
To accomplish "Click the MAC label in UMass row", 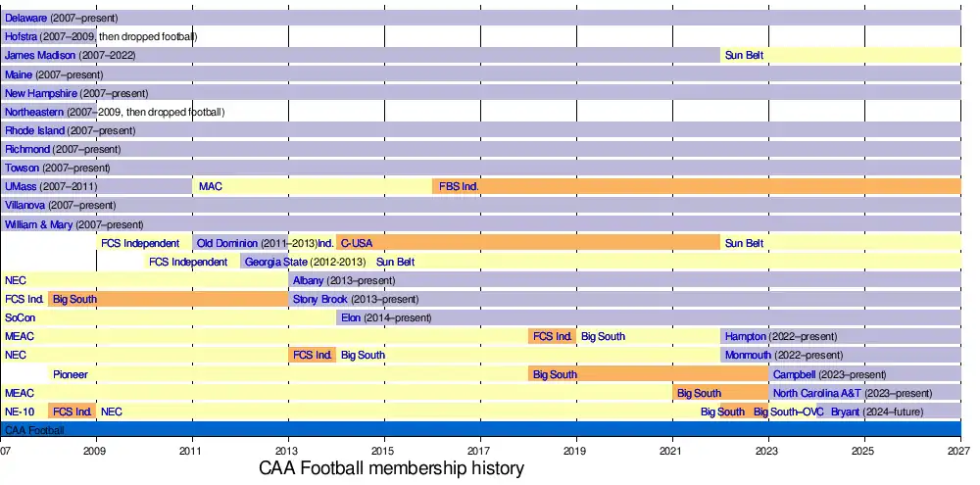I will 210,186.
